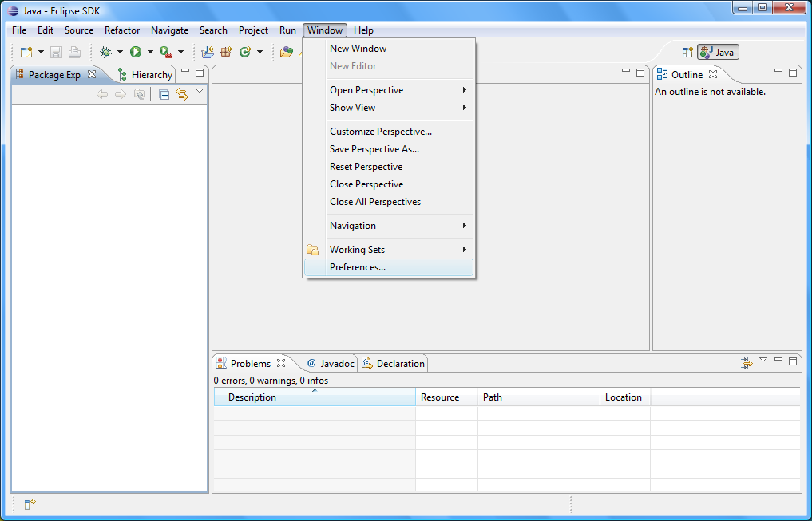
Task: Open the Run dropdown arrow
Action: [150, 52]
